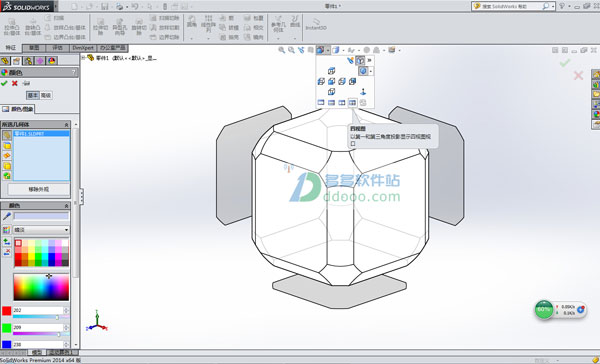Viewport: 600px width, 364px height.
Task: Click the Add swatch icon
Action: 7,242
